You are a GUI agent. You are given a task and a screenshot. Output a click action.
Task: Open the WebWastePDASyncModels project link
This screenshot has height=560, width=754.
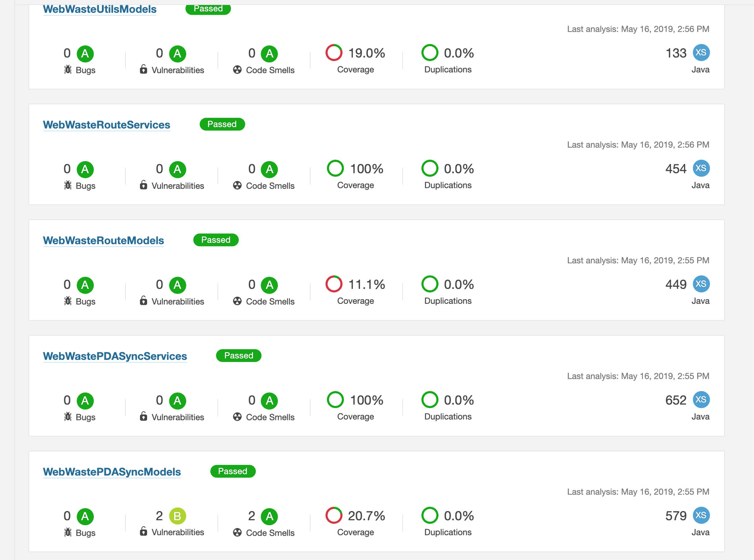coord(112,472)
